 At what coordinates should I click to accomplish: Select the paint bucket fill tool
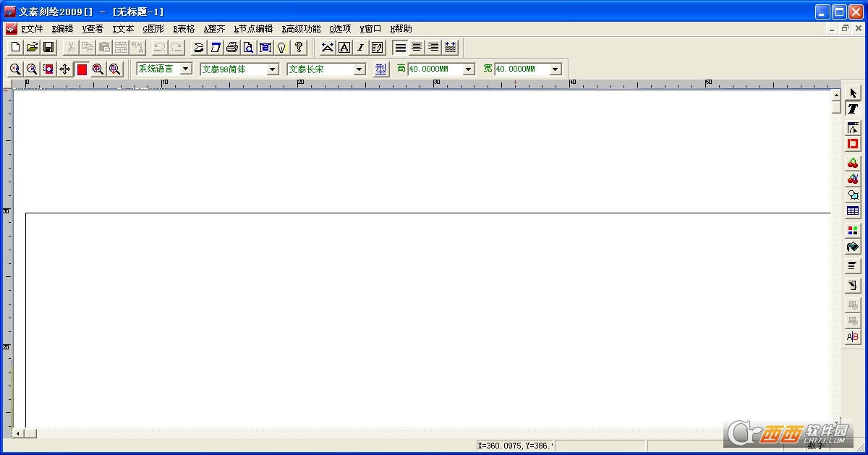[853, 247]
